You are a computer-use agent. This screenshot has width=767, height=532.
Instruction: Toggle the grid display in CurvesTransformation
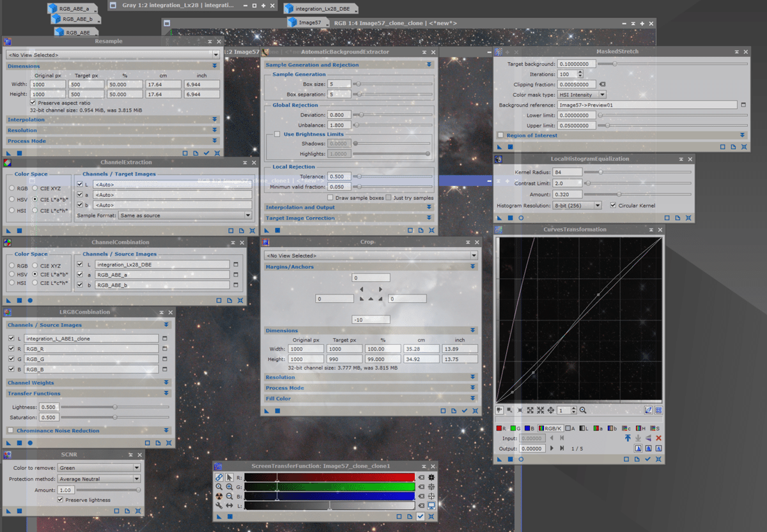click(658, 410)
